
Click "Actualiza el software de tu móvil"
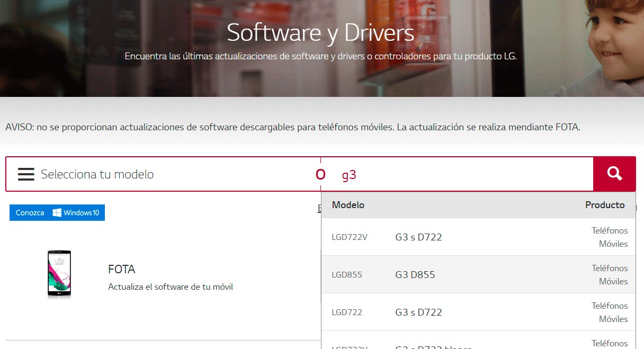170,287
